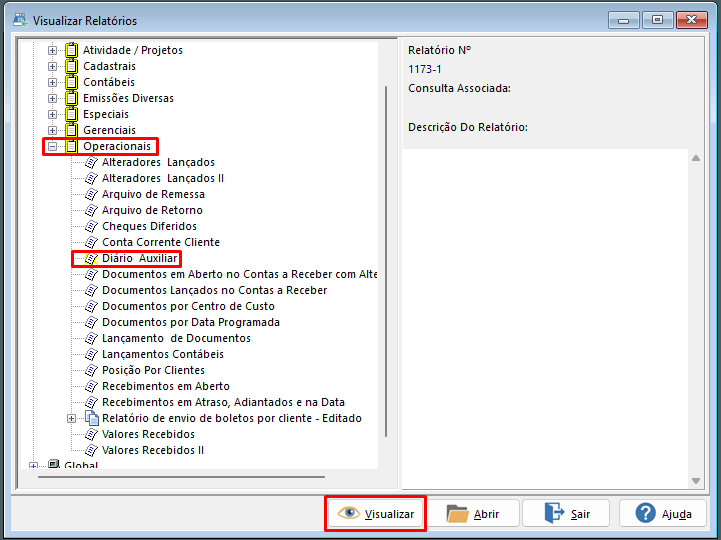The image size is (721, 540).
Task: Click the report icon of Valores Recebidos II
Action: [92, 450]
